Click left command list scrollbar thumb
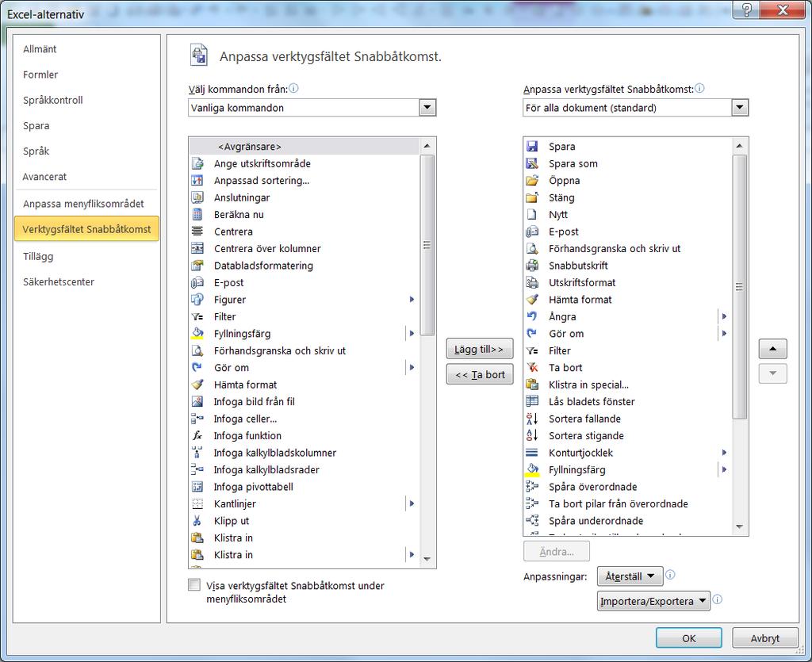The width and height of the screenshot is (812, 662). click(427, 245)
